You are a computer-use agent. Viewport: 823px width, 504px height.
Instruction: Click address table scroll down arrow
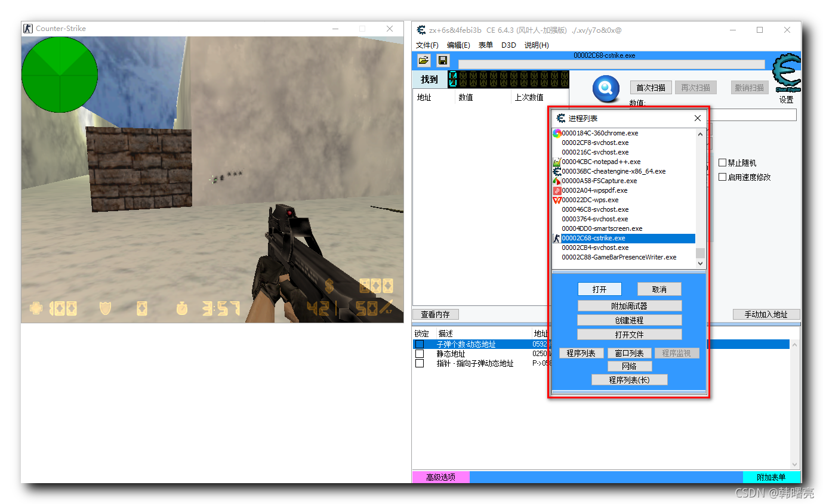click(795, 464)
